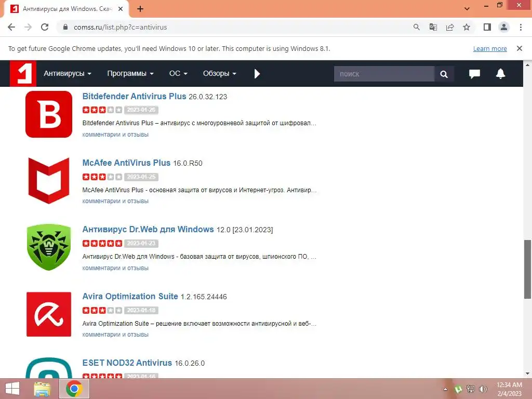The width and height of the screenshot is (532, 399).
Task: Click the comss.ru red logo icon
Action: pos(23,73)
